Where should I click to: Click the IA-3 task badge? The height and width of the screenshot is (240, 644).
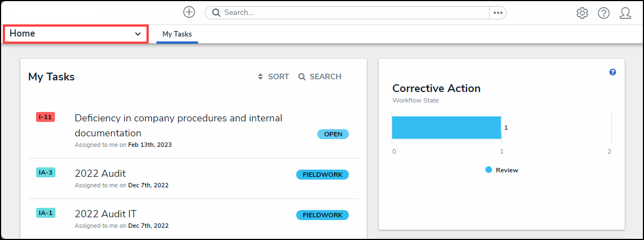(45, 172)
